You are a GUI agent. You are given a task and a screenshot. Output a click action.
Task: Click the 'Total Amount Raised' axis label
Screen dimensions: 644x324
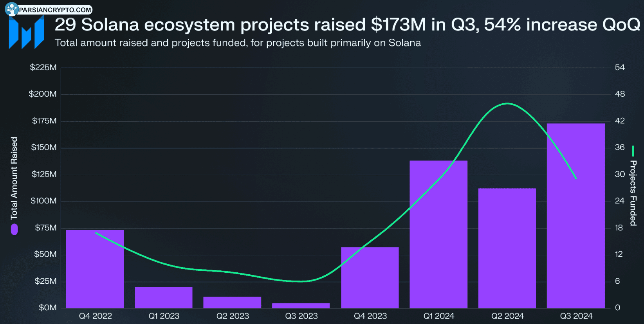[14, 178]
